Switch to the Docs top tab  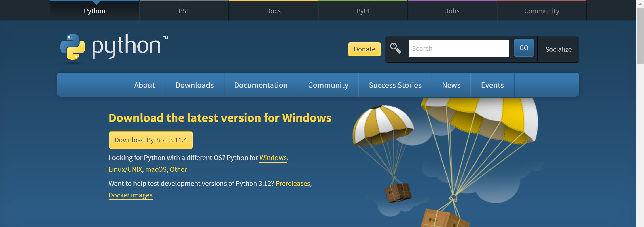273,11
